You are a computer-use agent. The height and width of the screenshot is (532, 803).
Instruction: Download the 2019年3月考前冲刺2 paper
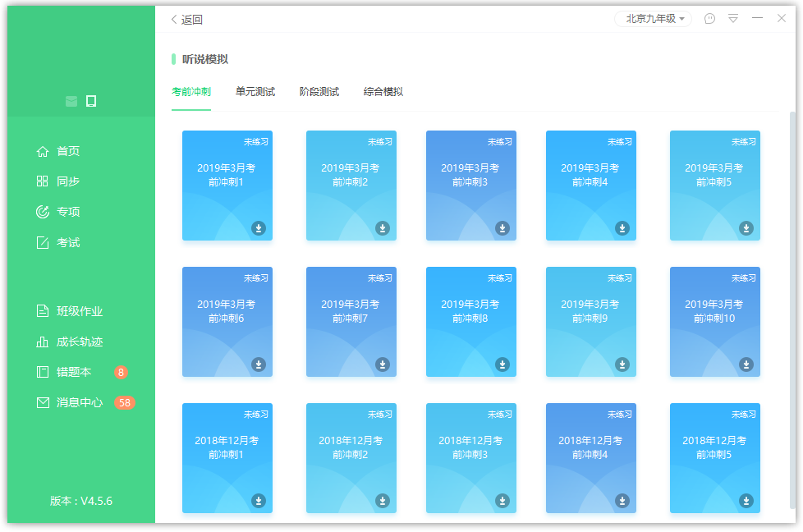click(x=383, y=228)
